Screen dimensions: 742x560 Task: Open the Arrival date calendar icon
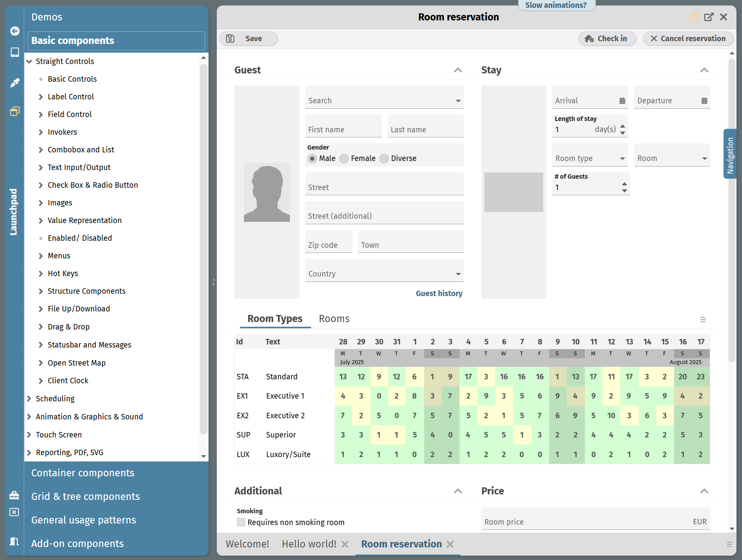622,101
